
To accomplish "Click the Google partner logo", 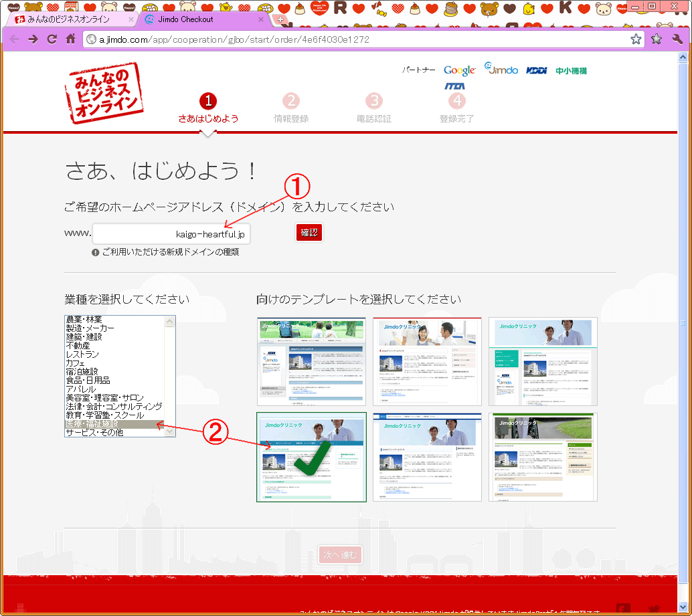I will click(x=459, y=70).
